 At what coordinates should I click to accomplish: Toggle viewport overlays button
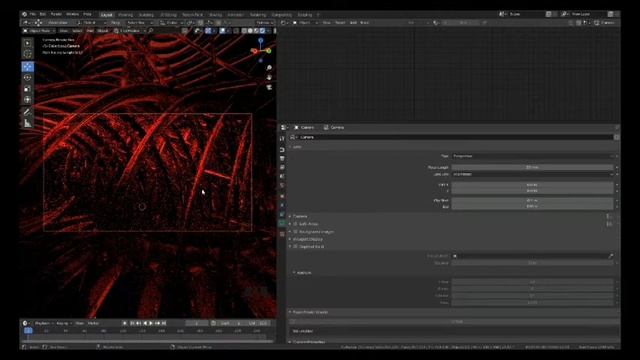click(x=223, y=31)
